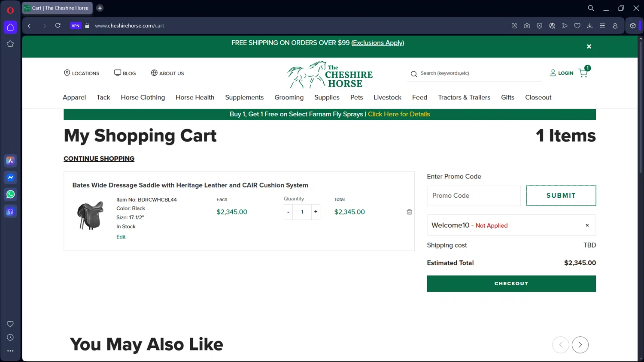The height and width of the screenshot is (362, 644).
Task: Take a snapshot with camera icon
Action: pyautogui.click(x=527, y=26)
